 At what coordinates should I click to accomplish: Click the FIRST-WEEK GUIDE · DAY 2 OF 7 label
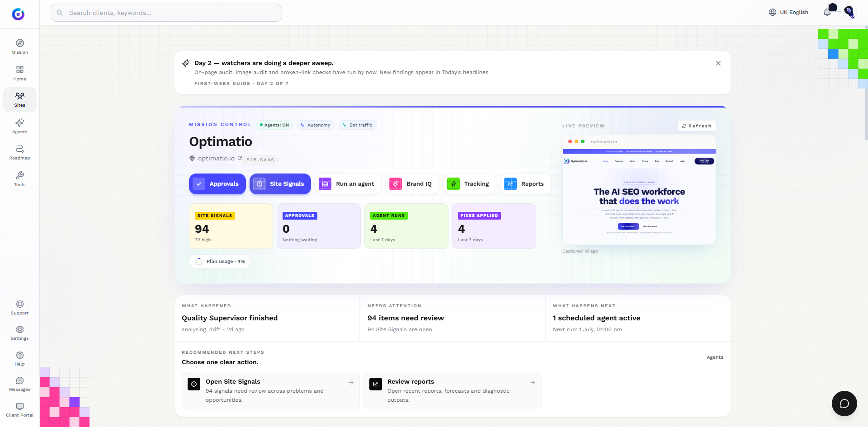[x=241, y=84]
